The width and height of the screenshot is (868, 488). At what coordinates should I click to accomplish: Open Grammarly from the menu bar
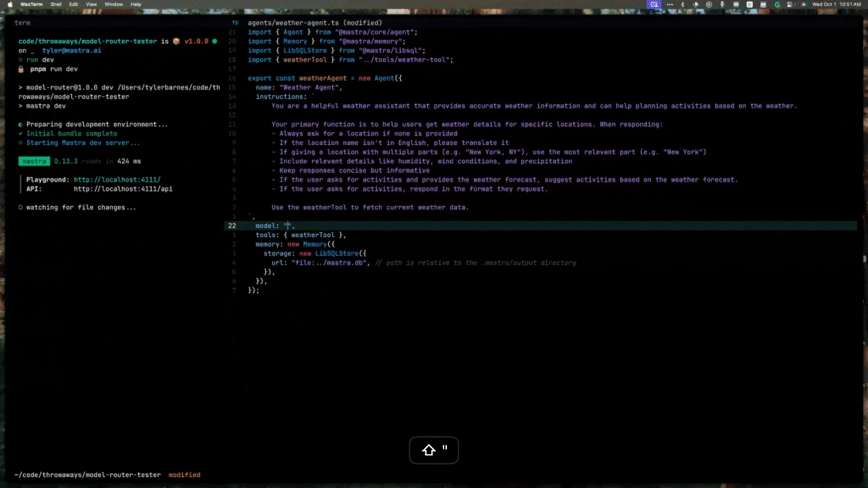[x=777, y=5]
